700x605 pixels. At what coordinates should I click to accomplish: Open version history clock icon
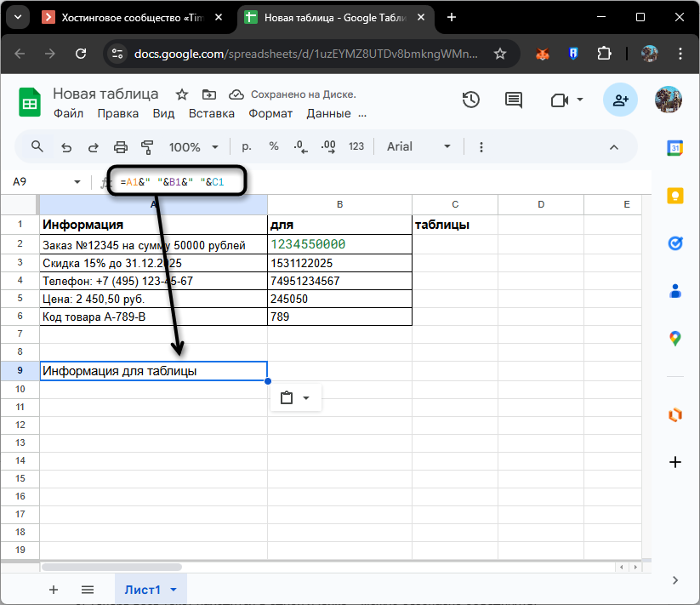pos(470,100)
